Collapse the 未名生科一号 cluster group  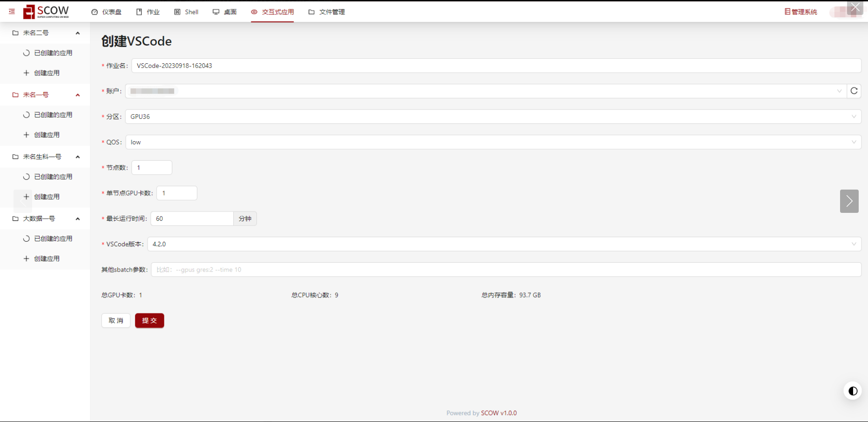click(45, 157)
